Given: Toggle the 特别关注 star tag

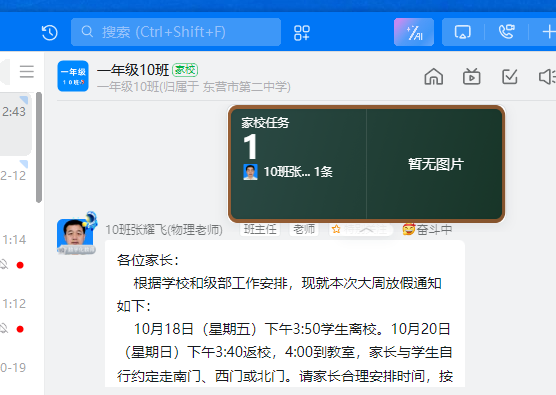Looking at the screenshot, I should click(360, 229).
